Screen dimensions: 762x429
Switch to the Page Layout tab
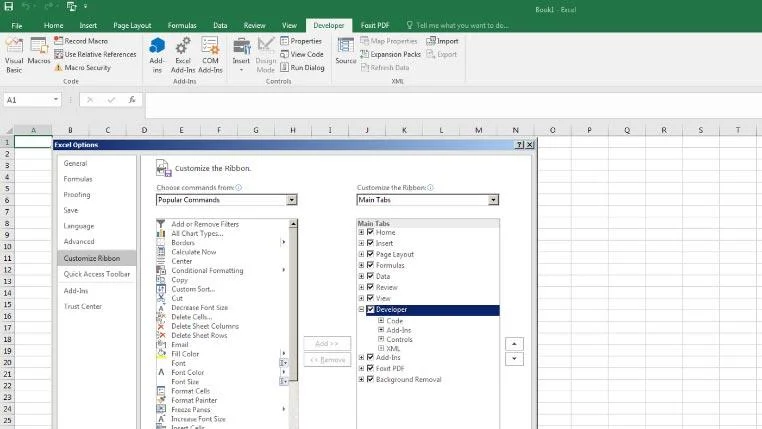tap(132, 25)
